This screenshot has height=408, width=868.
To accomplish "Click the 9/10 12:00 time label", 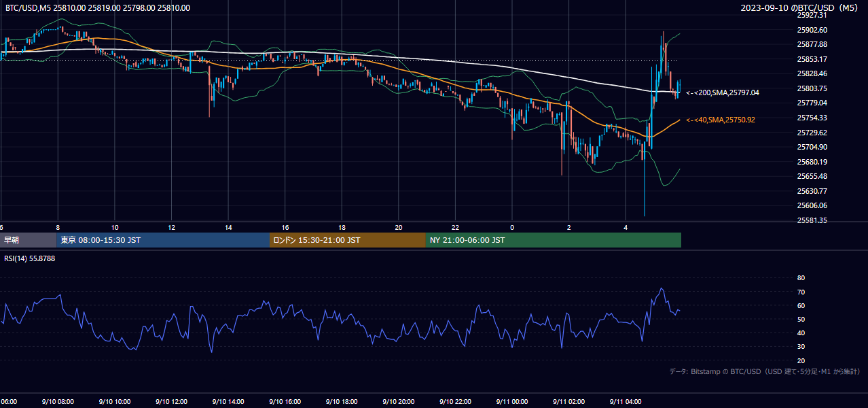I will [171, 402].
